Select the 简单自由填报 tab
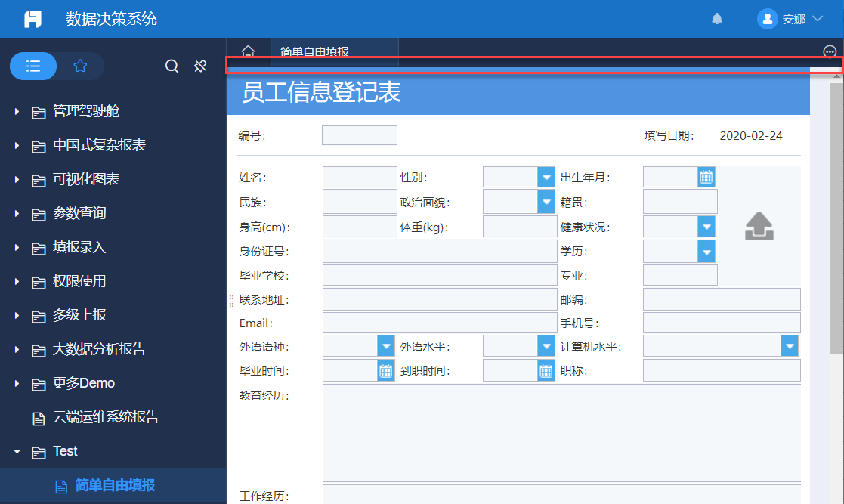This screenshot has width=844, height=504. click(x=334, y=51)
